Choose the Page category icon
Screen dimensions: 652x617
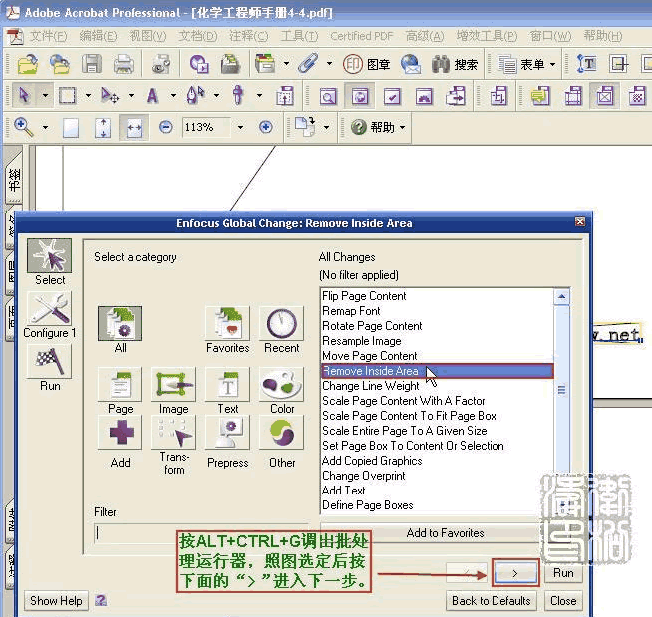coord(120,384)
